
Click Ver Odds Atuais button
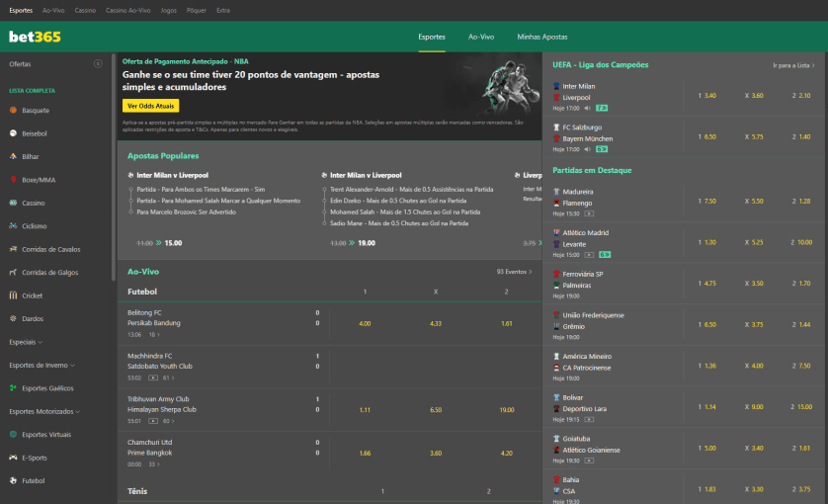[x=150, y=106]
